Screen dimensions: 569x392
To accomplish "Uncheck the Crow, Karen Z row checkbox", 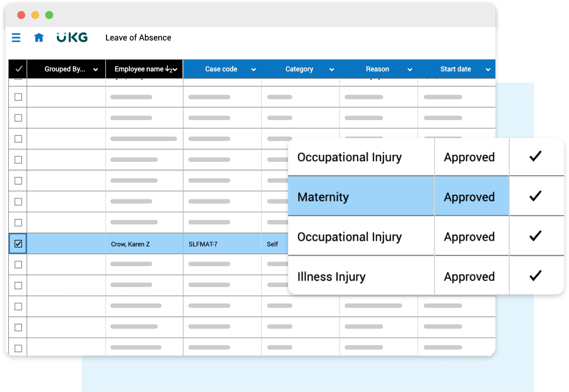I will tap(18, 244).
